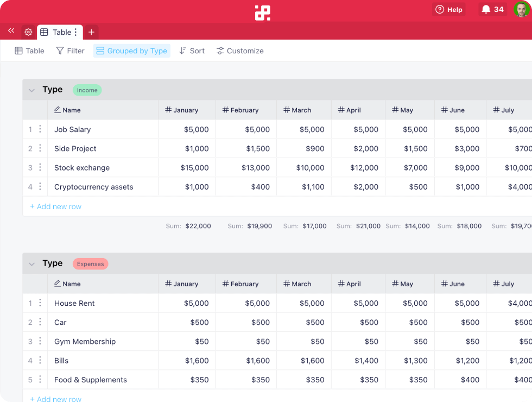Open the Filter options
This screenshot has width=532, height=402.
coord(71,51)
